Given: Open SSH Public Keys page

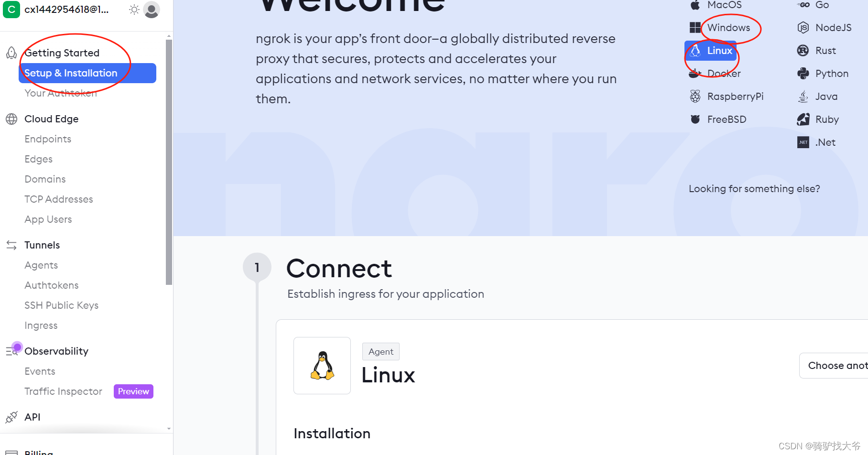Looking at the screenshot, I should pyautogui.click(x=62, y=305).
